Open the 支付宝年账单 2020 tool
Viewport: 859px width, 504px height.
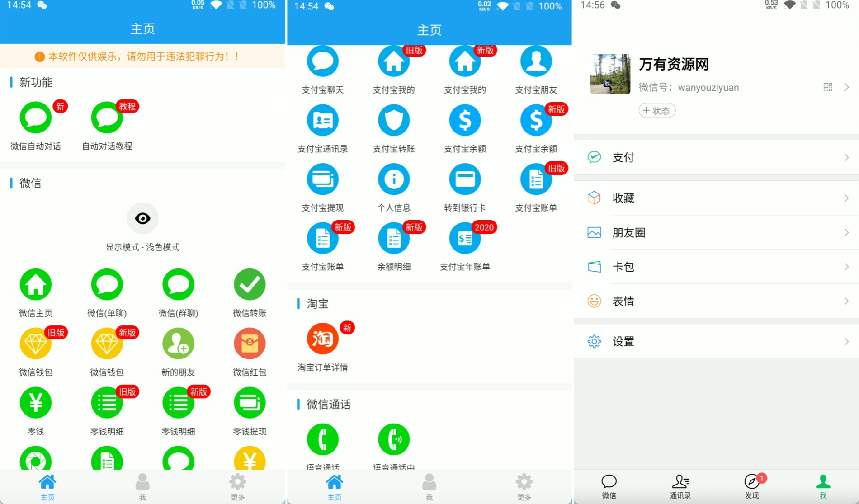pyautogui.click(x=465, y=238)
